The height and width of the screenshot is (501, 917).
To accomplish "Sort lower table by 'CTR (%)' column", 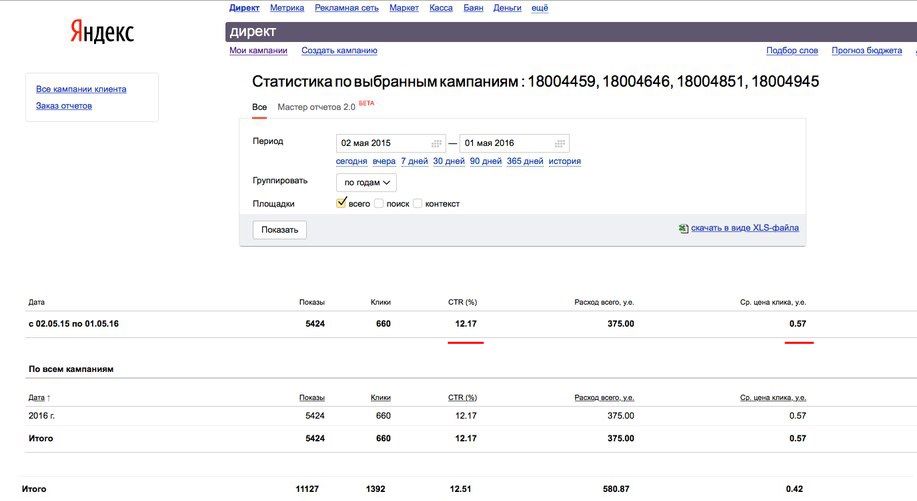I will 463,398.
